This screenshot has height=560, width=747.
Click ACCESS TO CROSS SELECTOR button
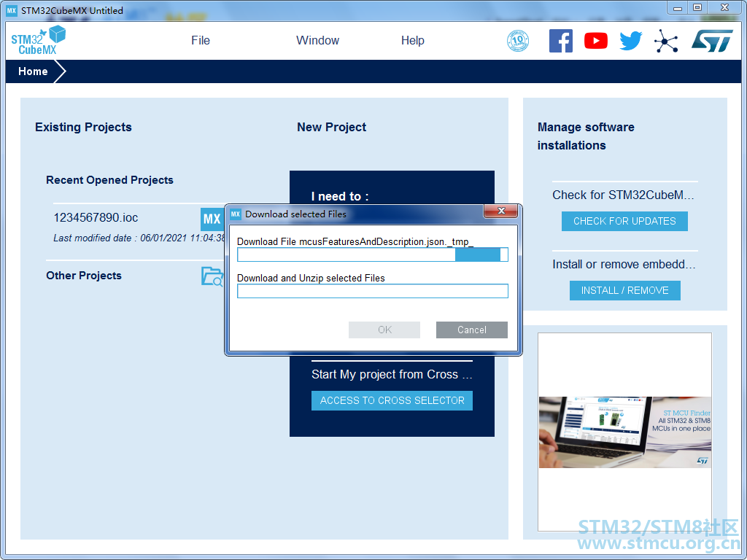392,400
